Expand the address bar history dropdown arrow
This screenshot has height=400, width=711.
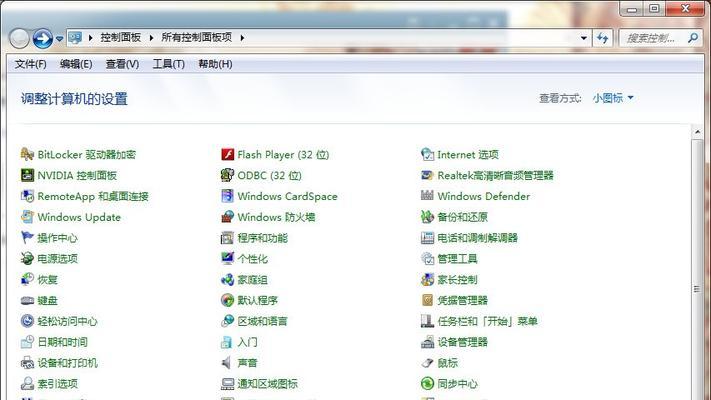584,38
